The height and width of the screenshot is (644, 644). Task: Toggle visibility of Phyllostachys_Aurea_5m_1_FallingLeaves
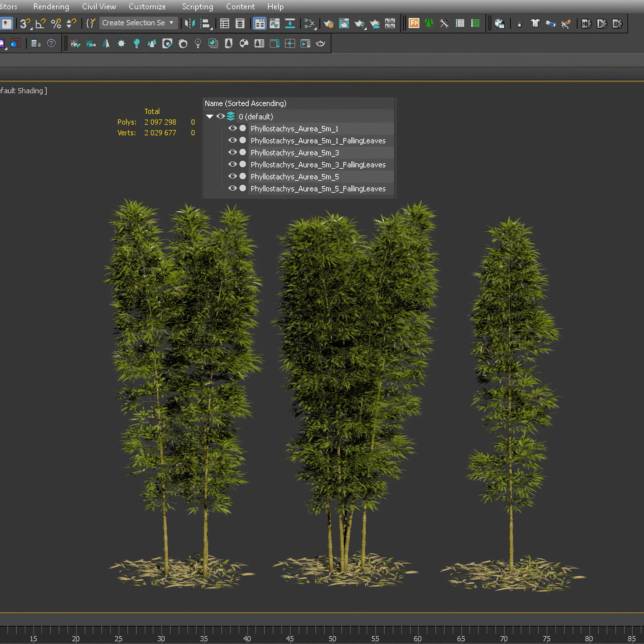tap(232, 140)
